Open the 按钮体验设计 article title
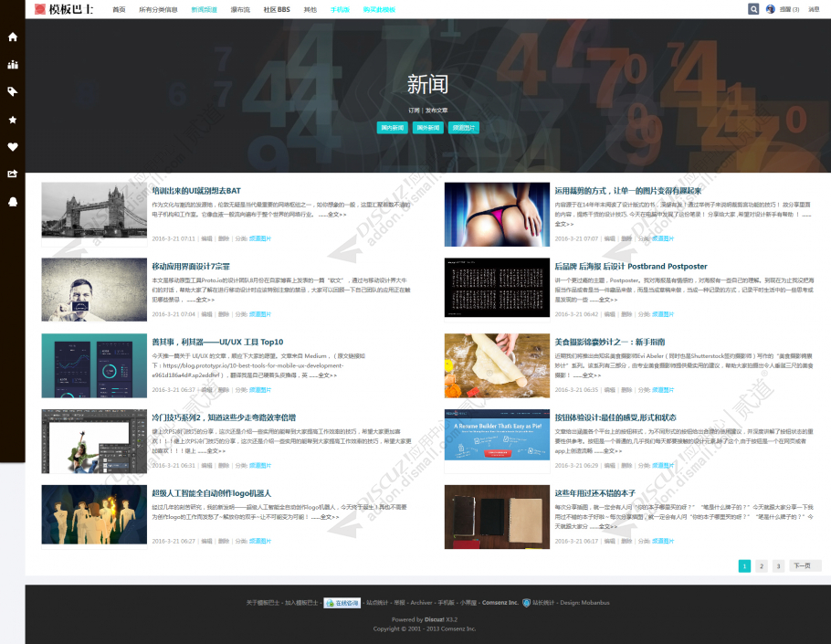The image size is (831, 644). [x=615, y=417]
